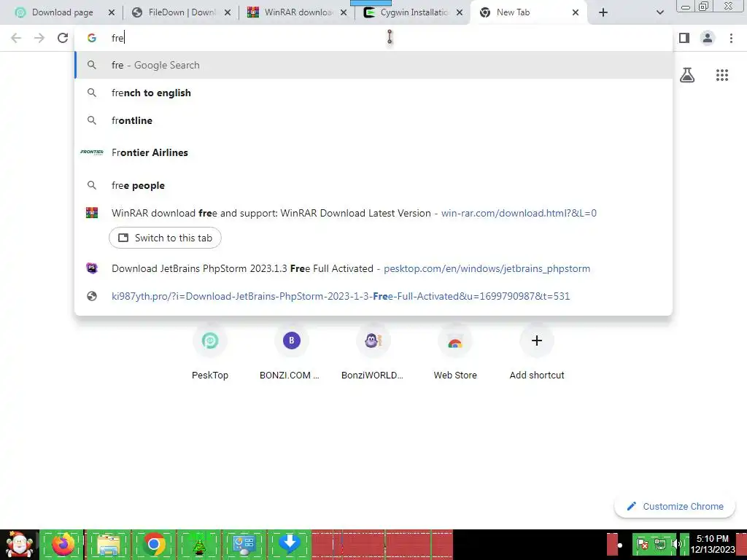Click the Action Center flag tray icon

coord(642,544)
